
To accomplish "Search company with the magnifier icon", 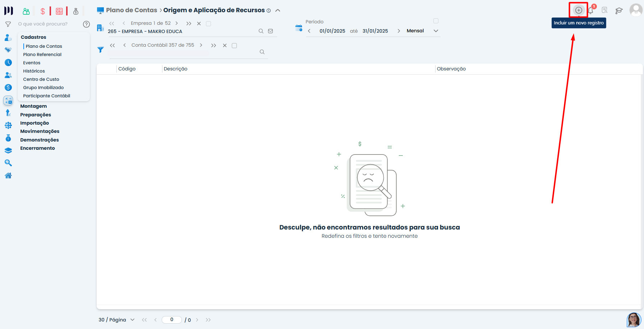I will pos(261,31).
